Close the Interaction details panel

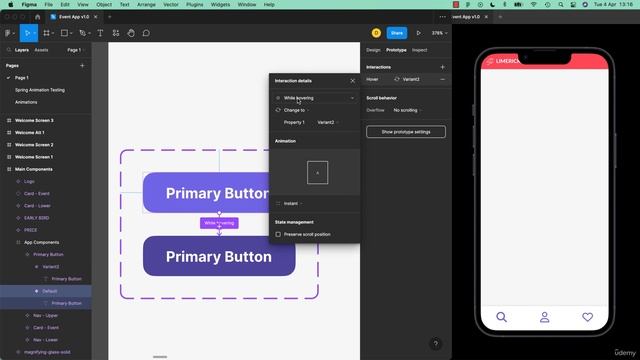(353, 81)
